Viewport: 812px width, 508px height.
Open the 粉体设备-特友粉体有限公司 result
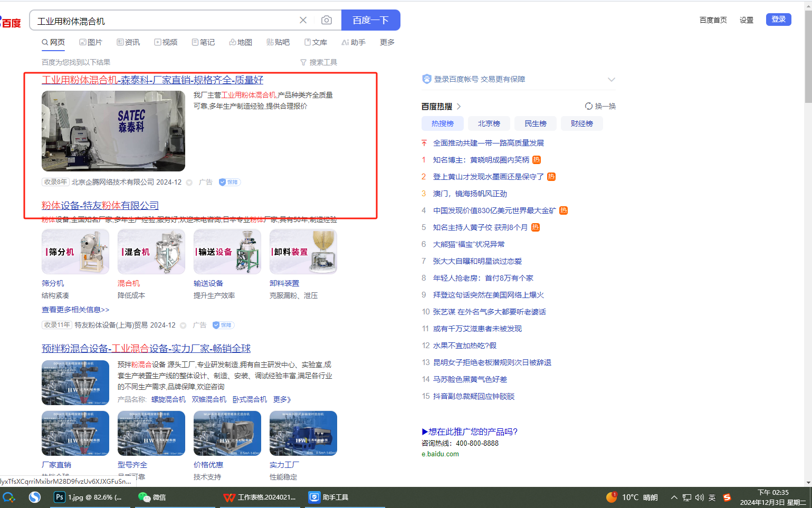100,205
